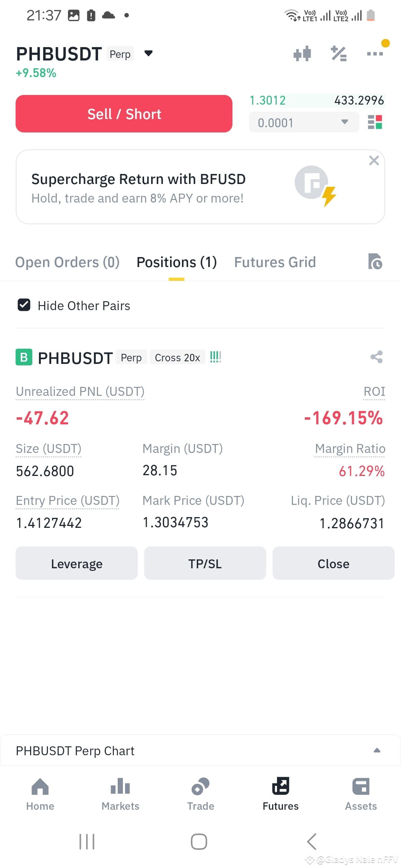Image resolution: width=401 pixels, height=868 pixels.
Task: Dismiss the BFUSD promo banner
Action: click(x=374, y=160)
